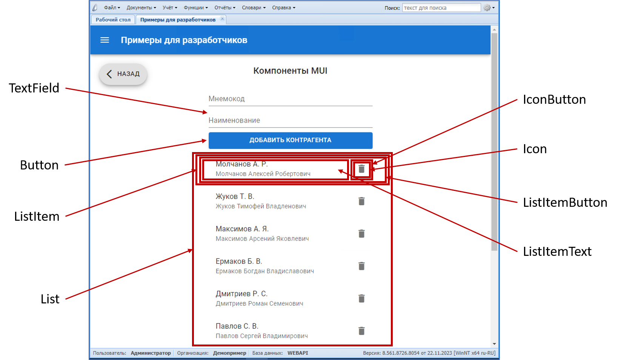Remove Павлов С. В. with trash icon

[x=361, y=331]
